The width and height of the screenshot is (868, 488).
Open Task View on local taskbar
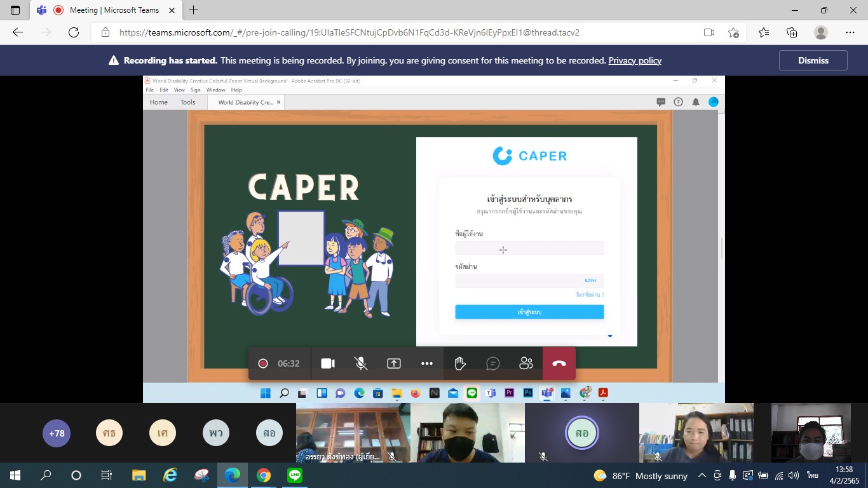point(107,475)
